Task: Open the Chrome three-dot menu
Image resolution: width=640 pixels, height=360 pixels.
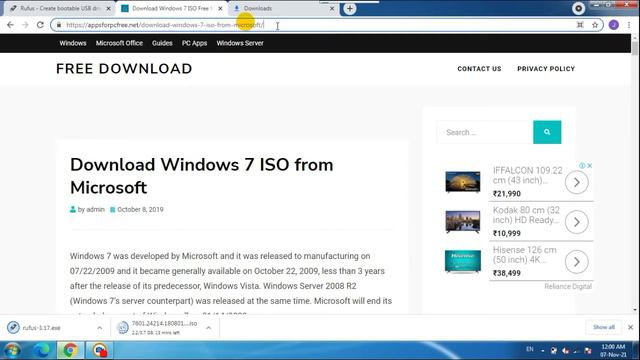Action: (x=629, y=25)
